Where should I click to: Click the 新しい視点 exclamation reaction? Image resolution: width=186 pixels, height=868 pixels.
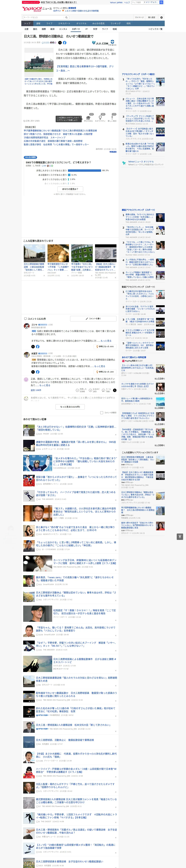(112, 118)
